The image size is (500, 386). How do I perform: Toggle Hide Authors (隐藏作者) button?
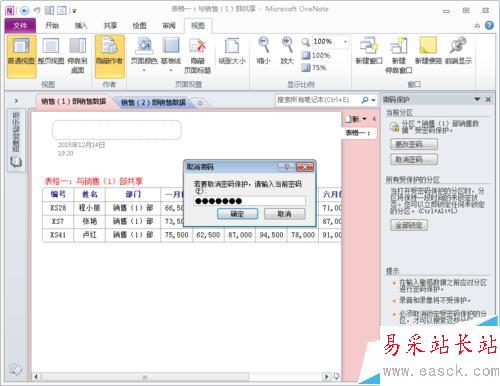[x=110, y=56]
